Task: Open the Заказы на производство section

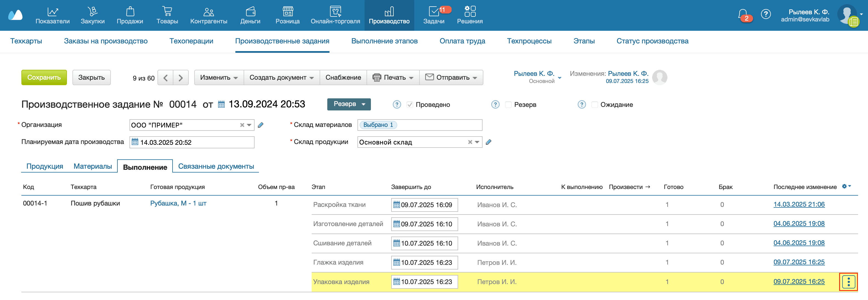Action: tap(106, 41)
